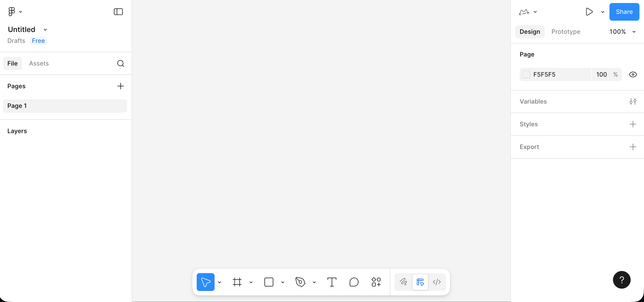Click the page background color swatch

tap(526, 75)
